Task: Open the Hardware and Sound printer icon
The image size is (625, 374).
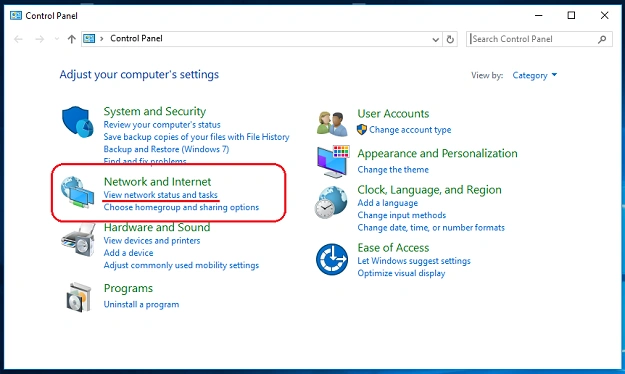Action: point(78,240)
